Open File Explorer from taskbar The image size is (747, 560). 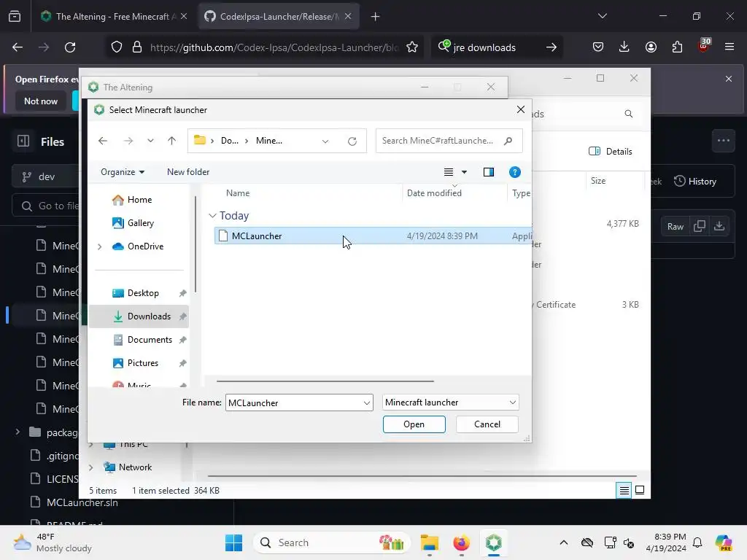click(x=429, y=542)
